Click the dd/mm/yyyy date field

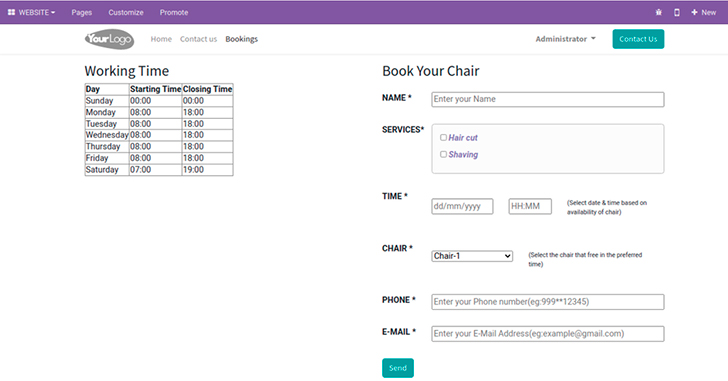462,207
